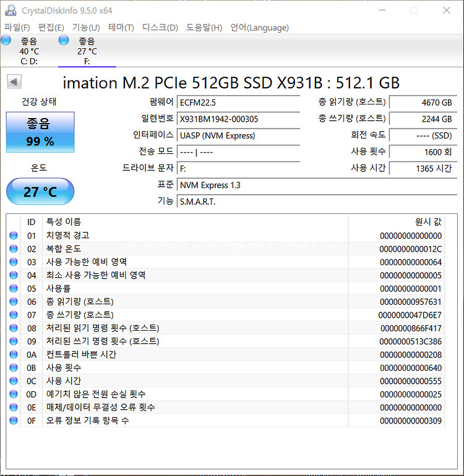
Task: Click the status icon for row 0B 사용 횟수
Action: click(x=14, y=368)
